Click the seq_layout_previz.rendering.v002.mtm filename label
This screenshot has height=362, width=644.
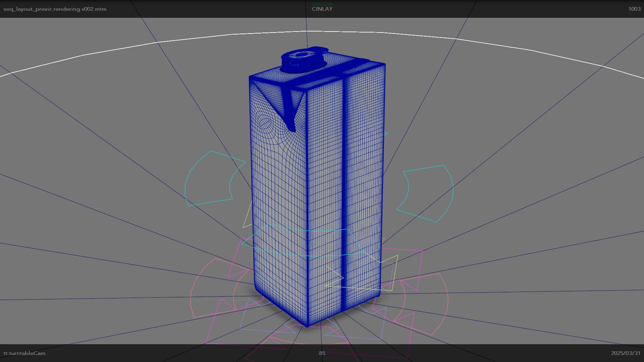point(55,9)
